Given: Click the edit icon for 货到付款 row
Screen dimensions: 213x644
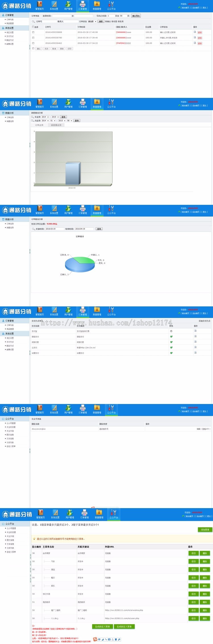Looking at the screenshot, I should tap(195, 342).
